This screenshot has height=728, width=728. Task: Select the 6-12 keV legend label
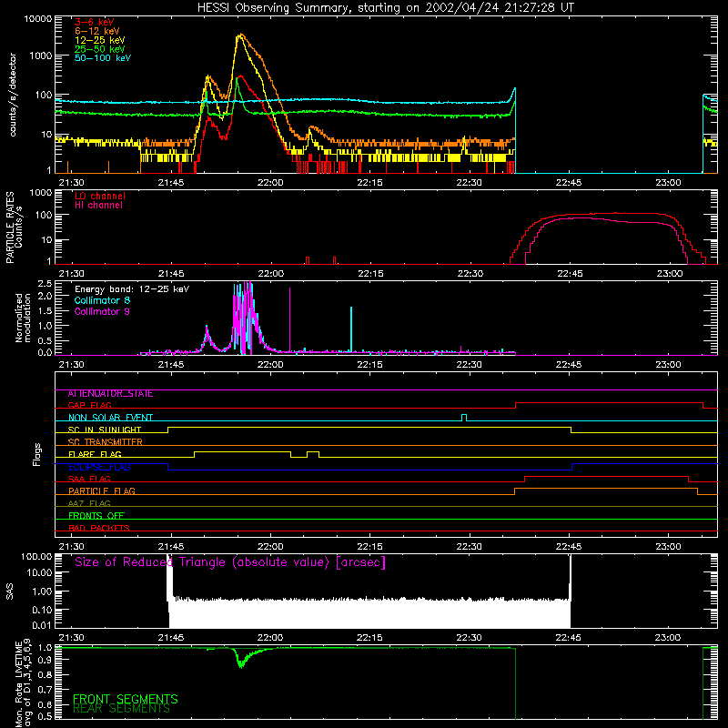click(x=97, y=31)
